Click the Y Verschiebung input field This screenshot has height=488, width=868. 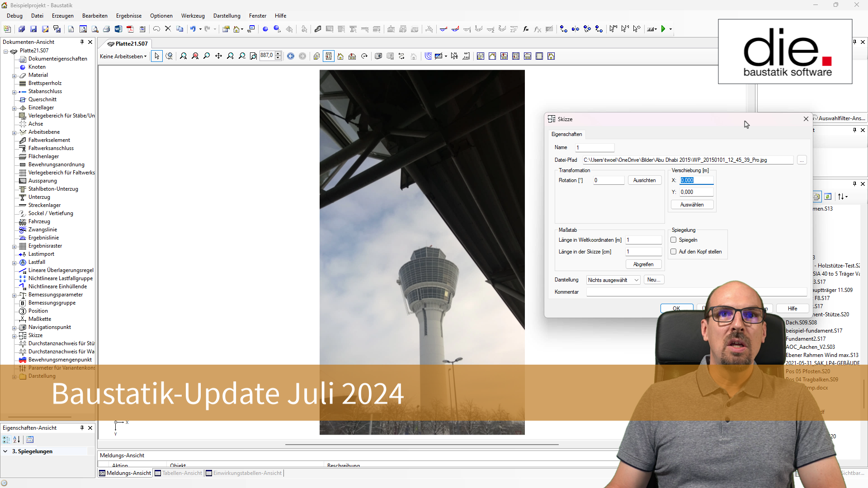tap(696, 192)
